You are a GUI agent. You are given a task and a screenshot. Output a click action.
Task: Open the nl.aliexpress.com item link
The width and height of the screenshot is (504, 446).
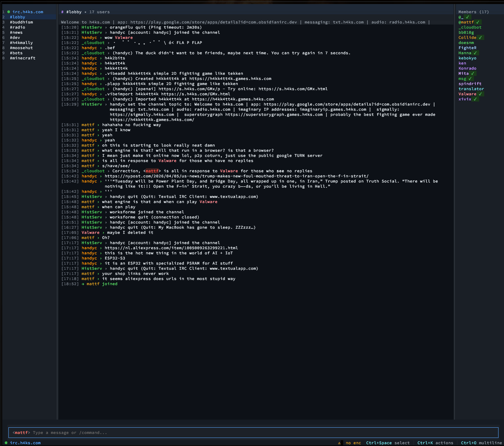(171, 248)
